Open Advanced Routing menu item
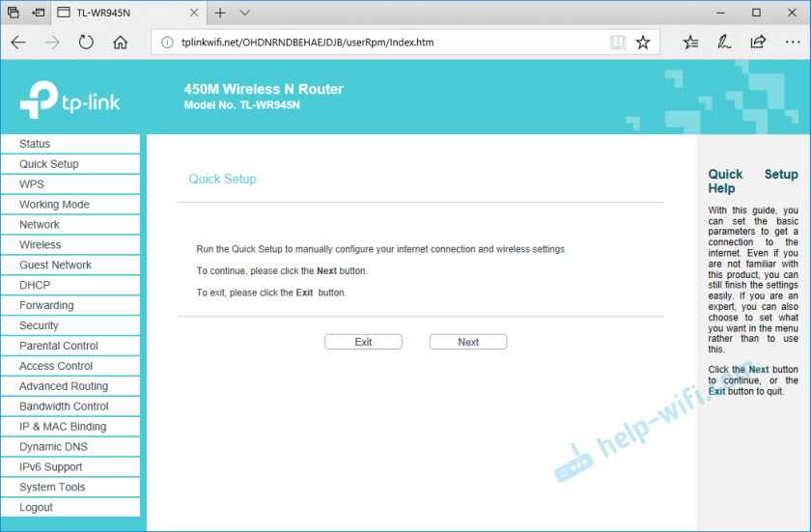Image resolution: width=811 pixels, height=532 pixels. (70, 386)
